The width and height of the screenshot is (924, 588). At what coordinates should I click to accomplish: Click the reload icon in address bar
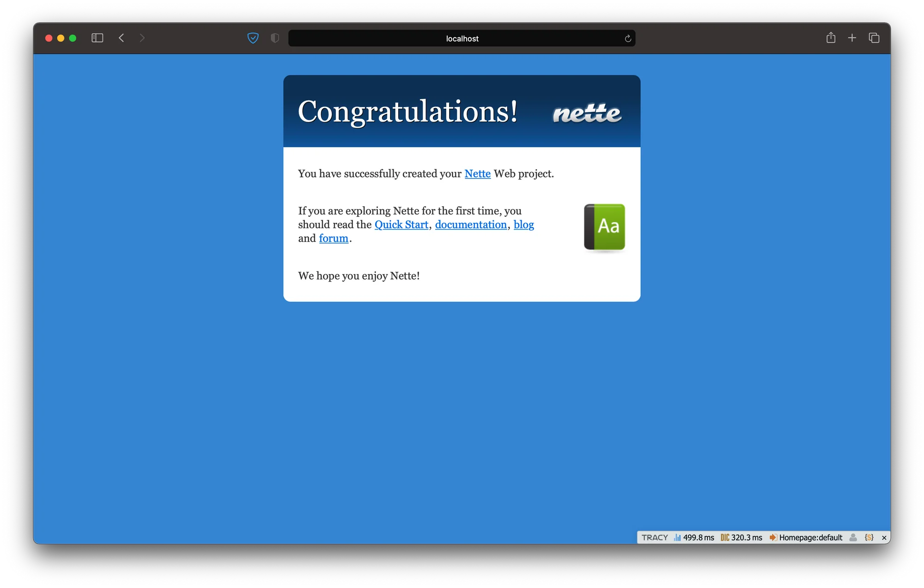(x=627, y=38)
